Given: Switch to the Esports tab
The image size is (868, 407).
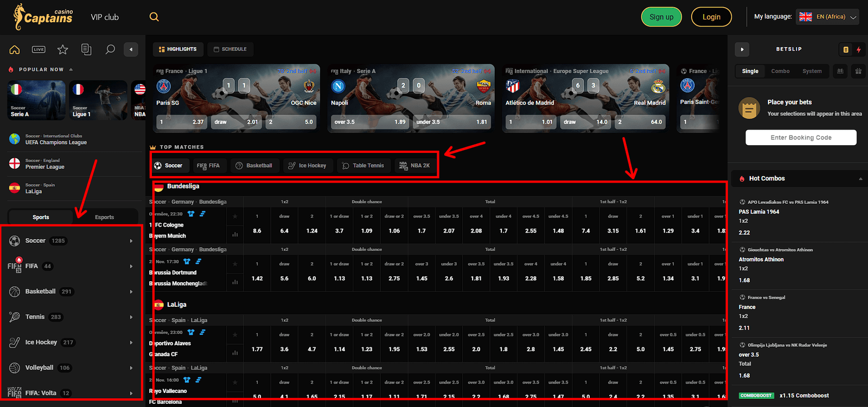Looking at the screenshot, I should pos(105,217).
